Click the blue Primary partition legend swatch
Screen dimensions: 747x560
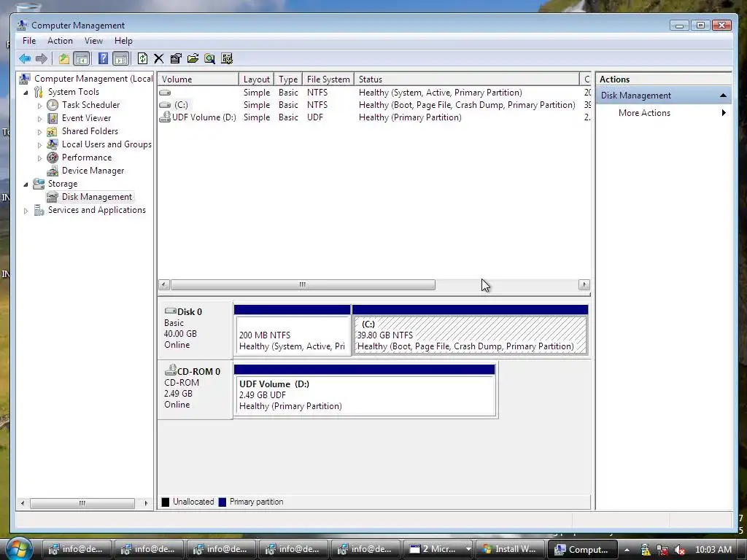222,502
